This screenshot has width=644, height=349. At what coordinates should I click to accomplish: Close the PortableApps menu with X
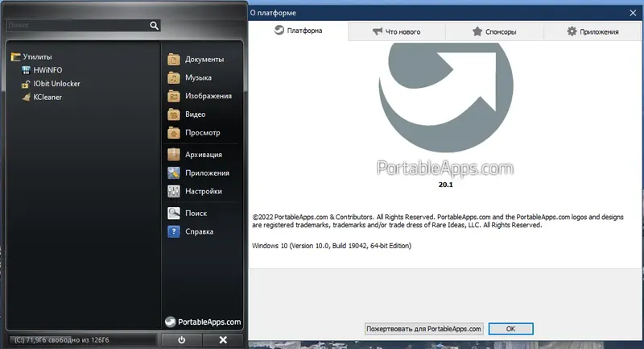(223, 340)
